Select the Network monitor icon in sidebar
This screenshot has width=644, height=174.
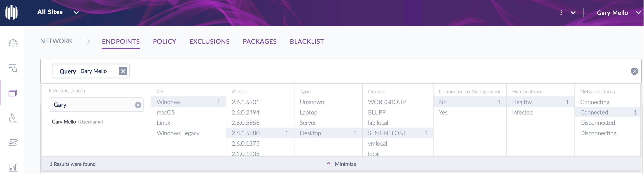pos(13,93)
